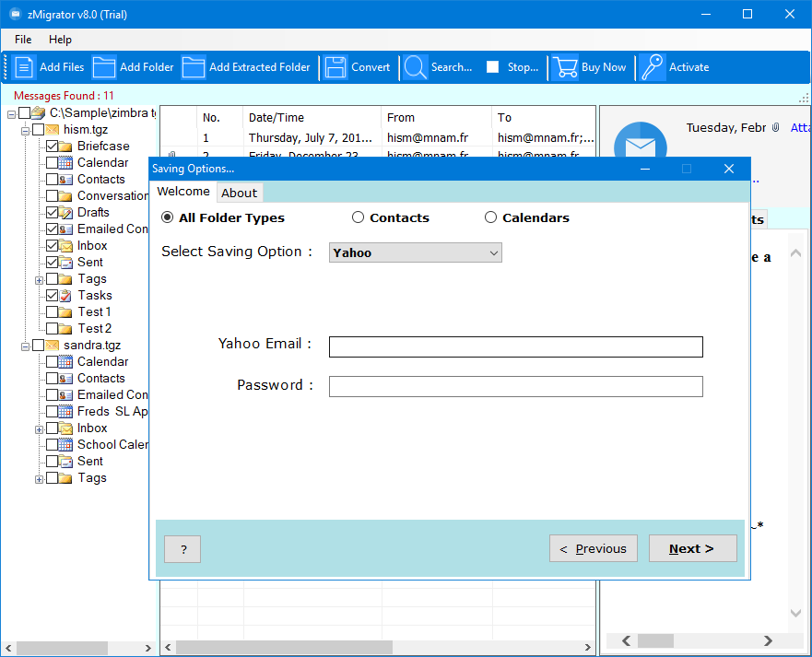Image resolution: width=812 pixels, height=657 pixels.
Task: Click the question mark help button
Action: [182, 549]
